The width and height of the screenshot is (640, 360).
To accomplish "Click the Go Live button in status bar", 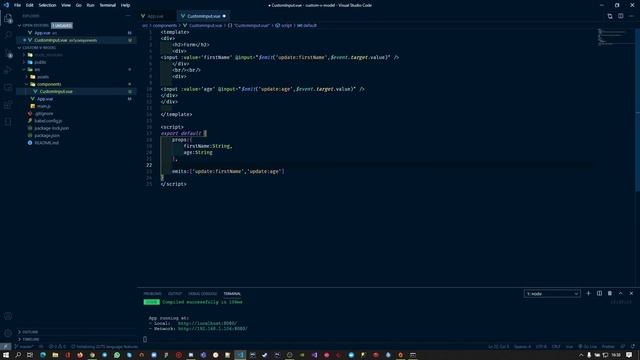I will click(x=587, y=347).
